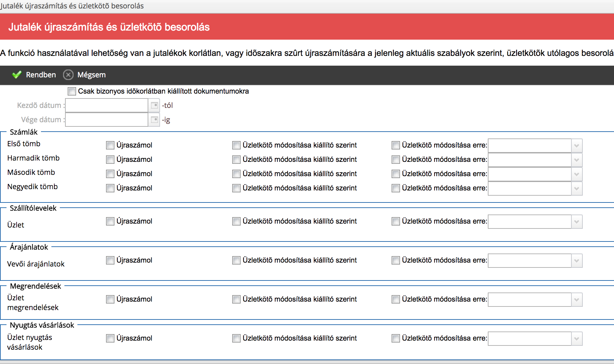The height and width of the screenshot is (364, 614).
Task: Click the Nyugtás vásárlások section title
Action: (x=42, y=325)
